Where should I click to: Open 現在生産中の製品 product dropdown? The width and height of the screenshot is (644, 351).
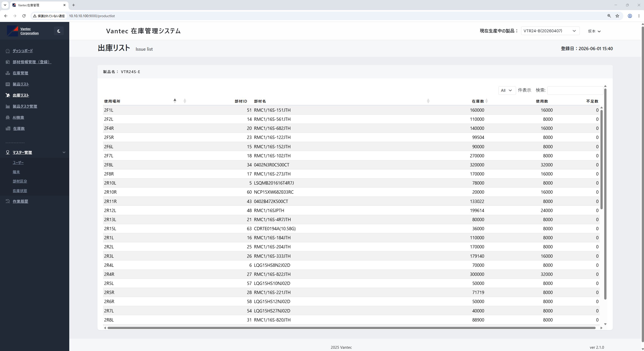pyautogui.click(x=550, y=31)
